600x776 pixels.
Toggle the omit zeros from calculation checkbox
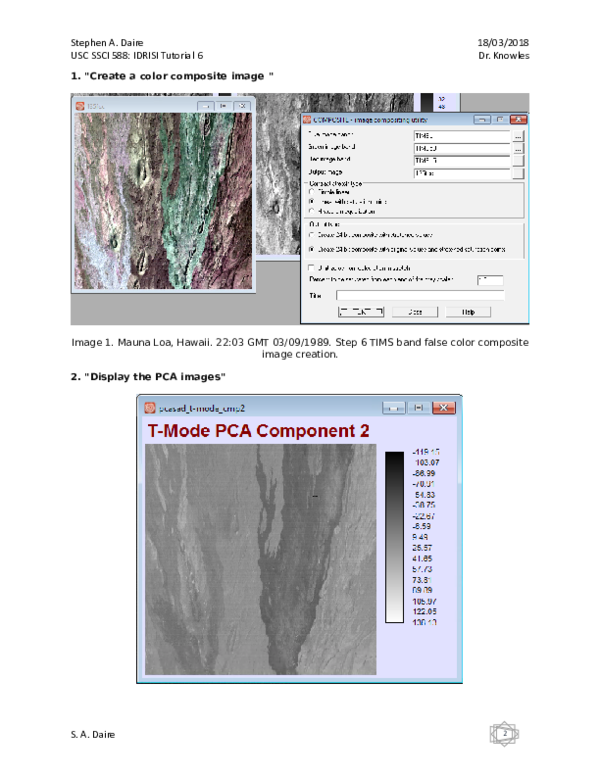click(x=311, y=267)
